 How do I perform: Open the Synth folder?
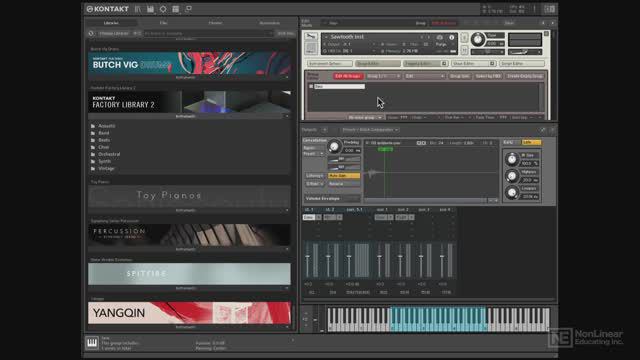tap(104, 161)
